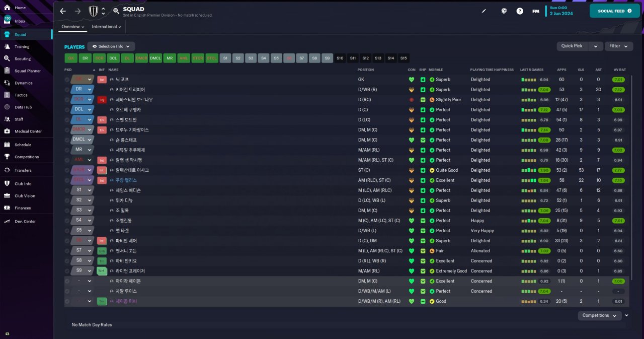Open the player named 제이콥 머피

click(x=126, y=301)
